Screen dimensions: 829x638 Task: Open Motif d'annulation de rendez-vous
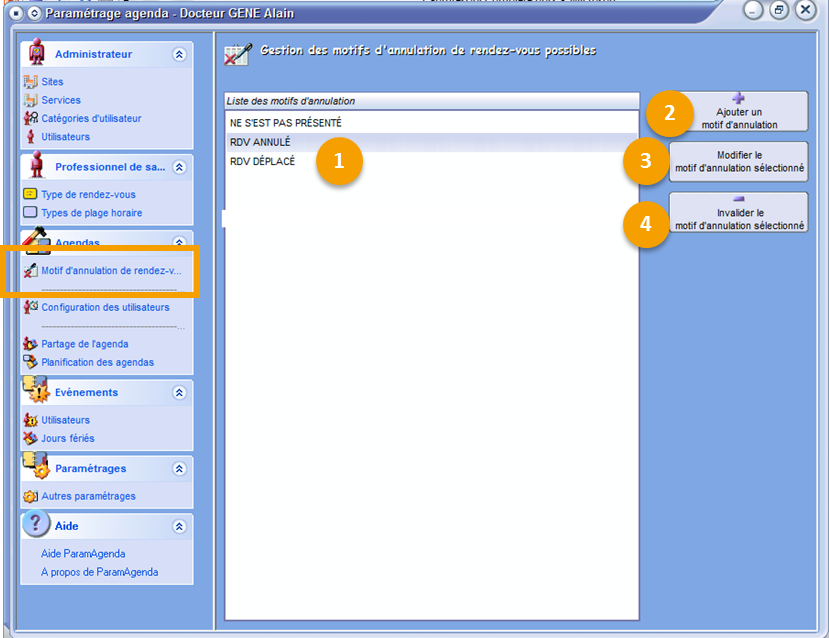pyautogui.click(x=111, y=271)
